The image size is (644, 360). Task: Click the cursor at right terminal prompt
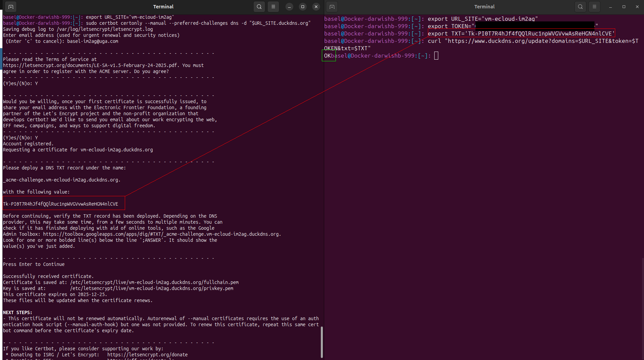436,56
